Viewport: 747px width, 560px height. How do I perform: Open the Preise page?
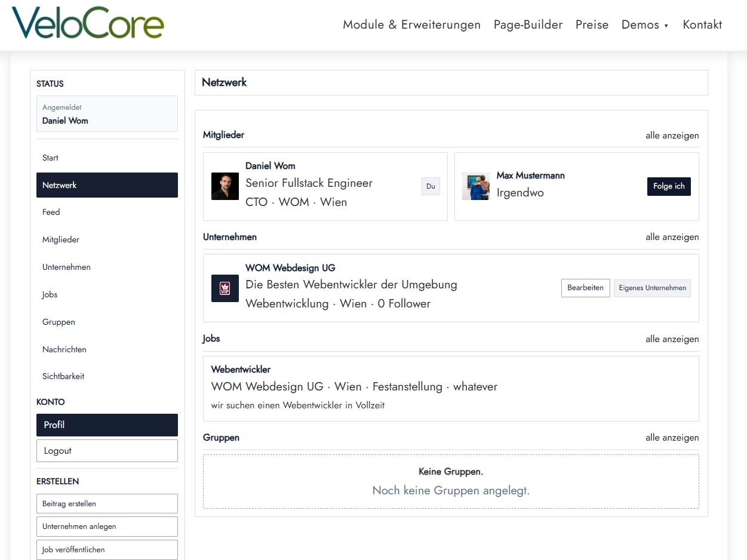592,25
